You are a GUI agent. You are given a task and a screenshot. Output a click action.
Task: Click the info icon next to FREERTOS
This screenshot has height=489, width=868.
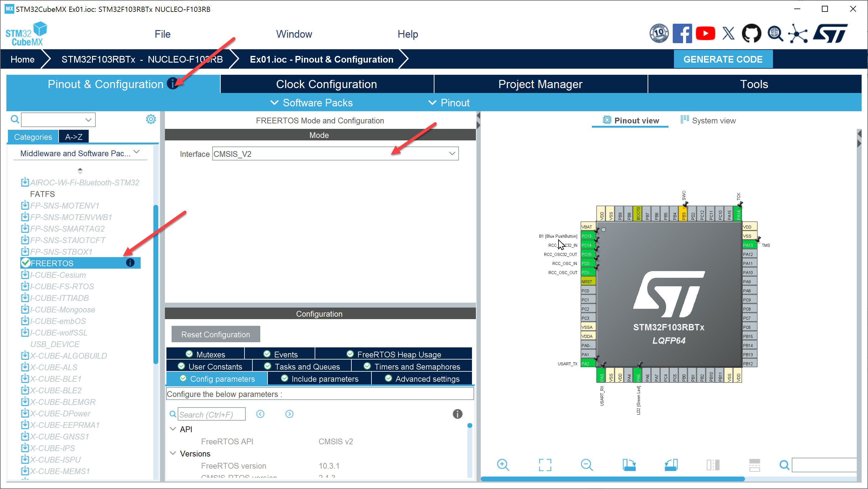tap(130, 263)
